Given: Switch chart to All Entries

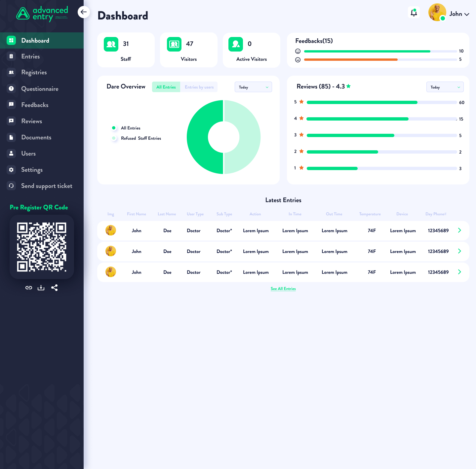Looking at the screenshot, I should coord(166,87).
